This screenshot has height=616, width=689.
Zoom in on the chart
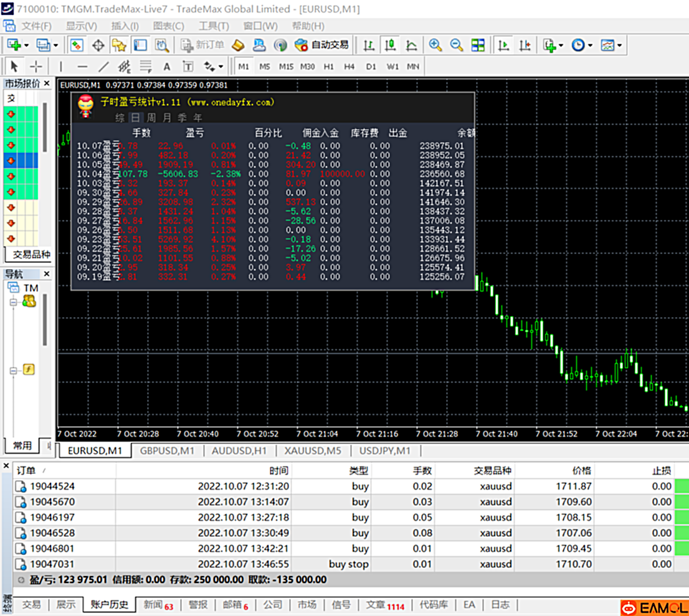[x=435, y=45]
